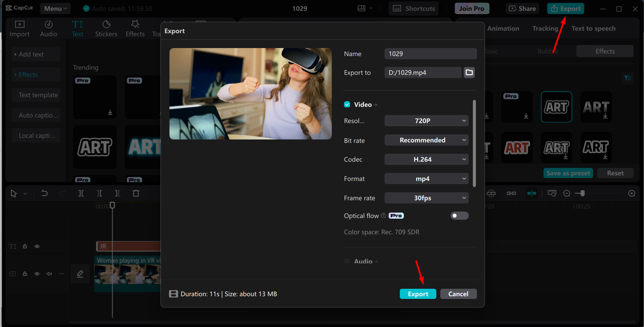Undo the last action in timeline toolbar
This screenshot has height=327, width=644.
pos(44,193)
